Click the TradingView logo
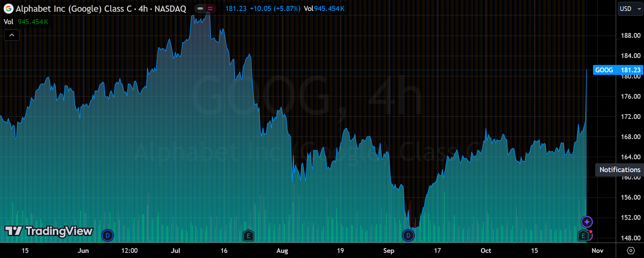The image size is (644, 258). (x=48, y=231)
